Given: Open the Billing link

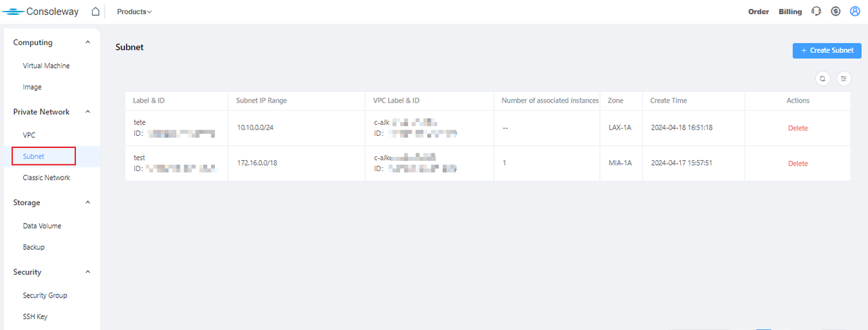Looking at the screenshot, I should point(790,12).
